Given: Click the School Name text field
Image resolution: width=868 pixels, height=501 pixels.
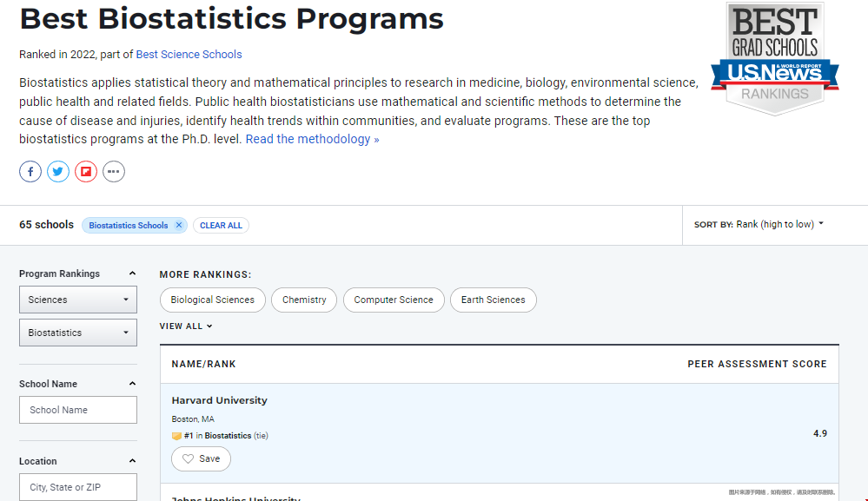Looking at the screenshot, I should point(78,410).
